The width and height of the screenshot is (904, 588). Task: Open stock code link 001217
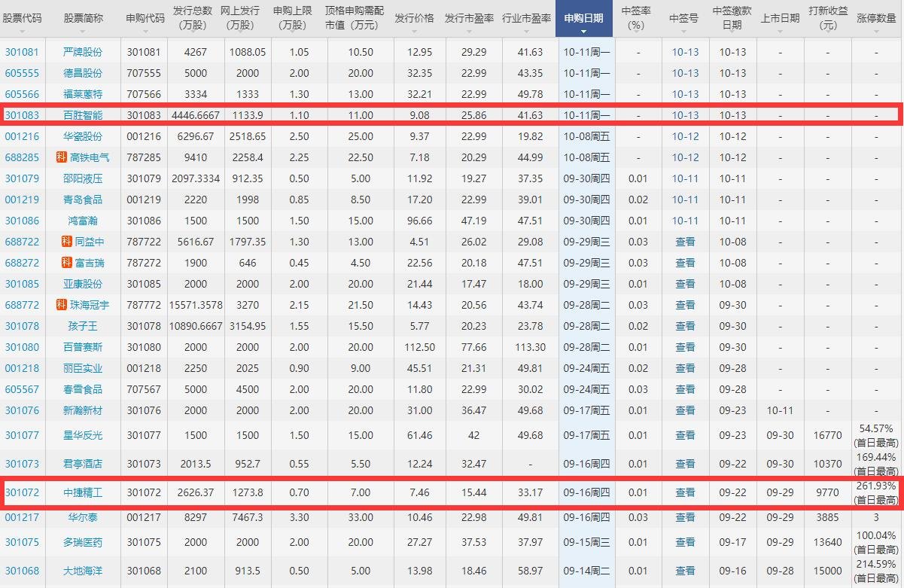[x=23, y=517]
